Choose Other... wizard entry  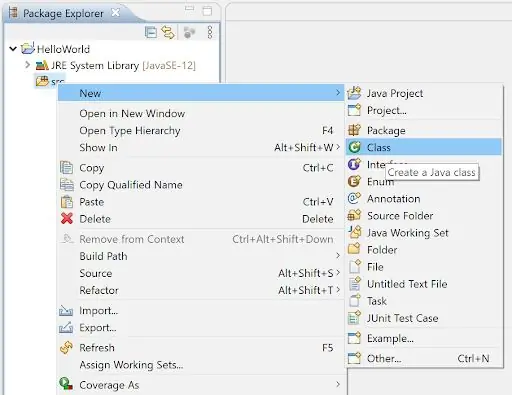click(x=424, y=358)
